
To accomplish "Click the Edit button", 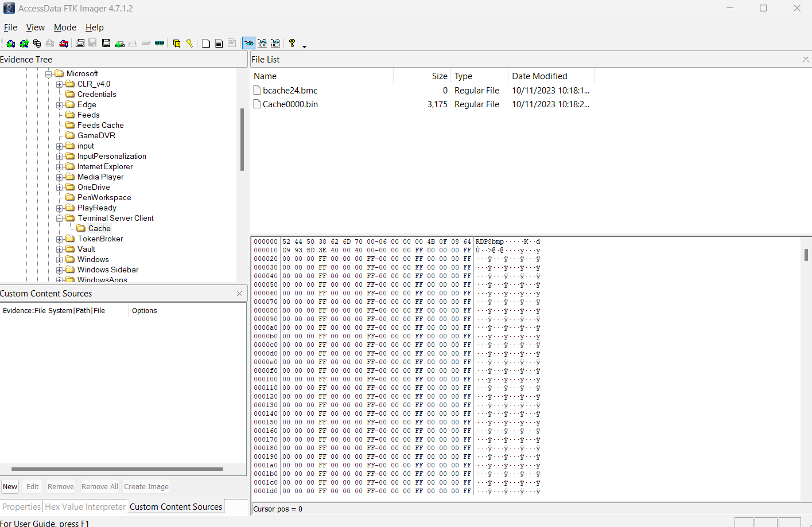I will [x=33, y=486].
